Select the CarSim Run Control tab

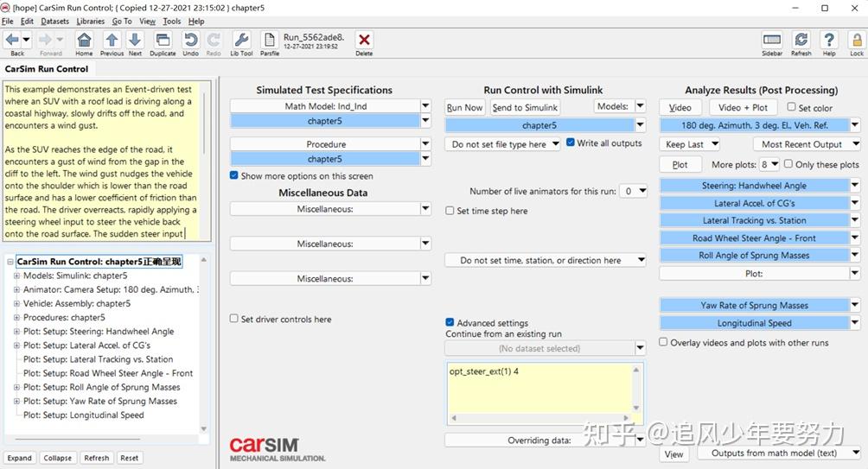tap(47, 69)
